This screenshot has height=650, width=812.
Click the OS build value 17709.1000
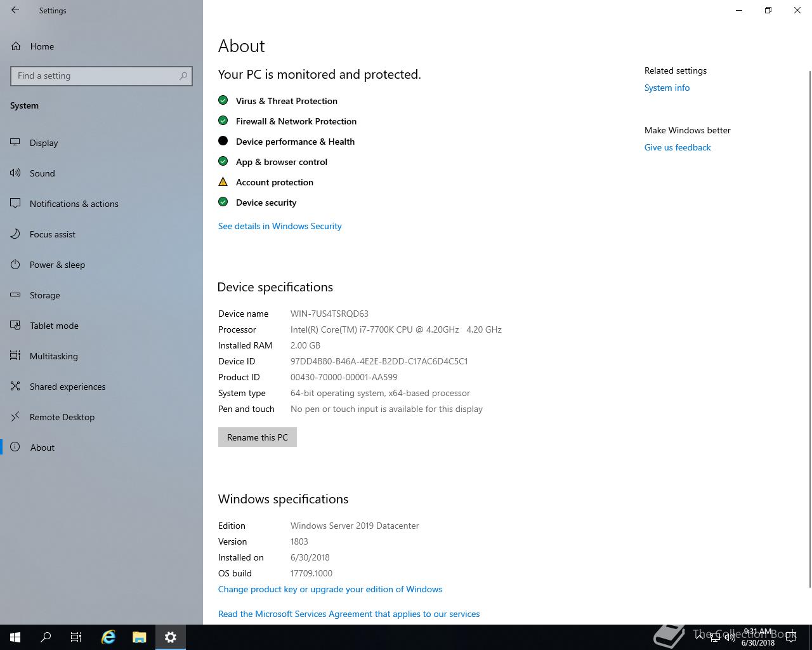click(x=311, y=573)
